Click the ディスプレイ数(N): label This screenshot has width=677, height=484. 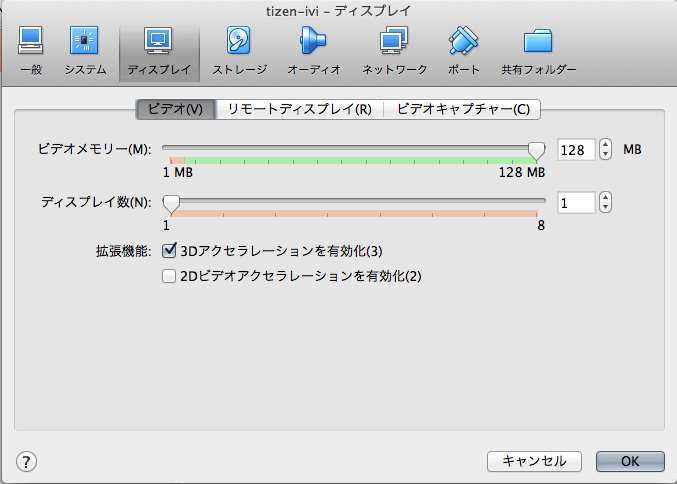[x=96, y=202]
